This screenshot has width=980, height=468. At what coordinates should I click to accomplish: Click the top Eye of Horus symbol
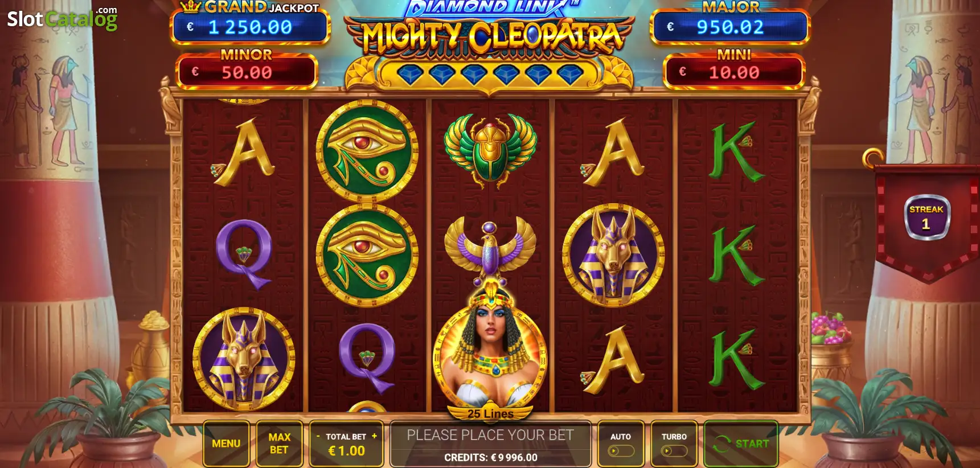point(367,151)
